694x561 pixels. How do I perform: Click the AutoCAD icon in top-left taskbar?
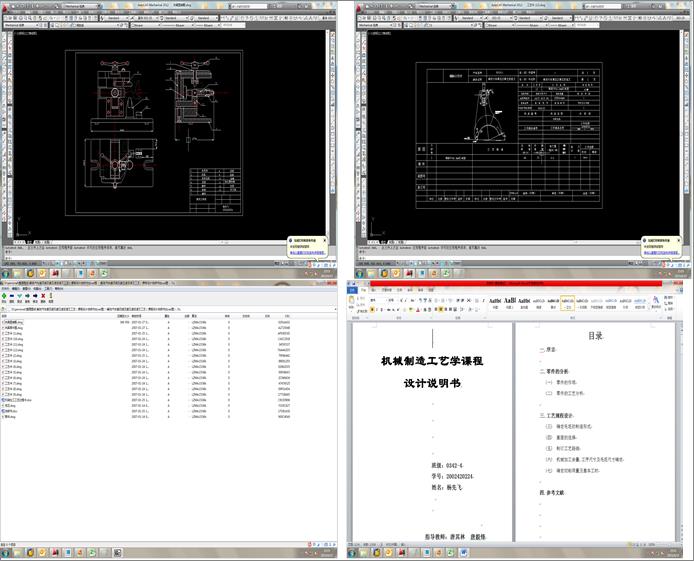point(55,273)
